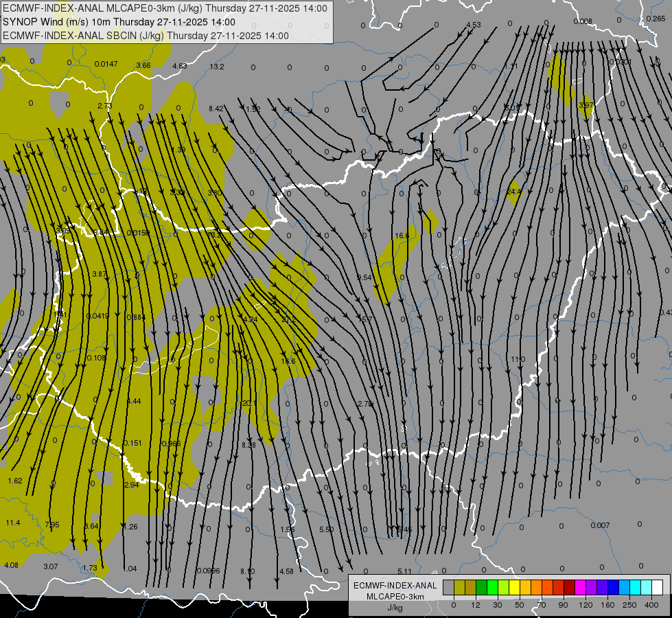This screenshot has width=672, height=618.
Task: Click the map value '4.58'
Action: coord(286,571)
